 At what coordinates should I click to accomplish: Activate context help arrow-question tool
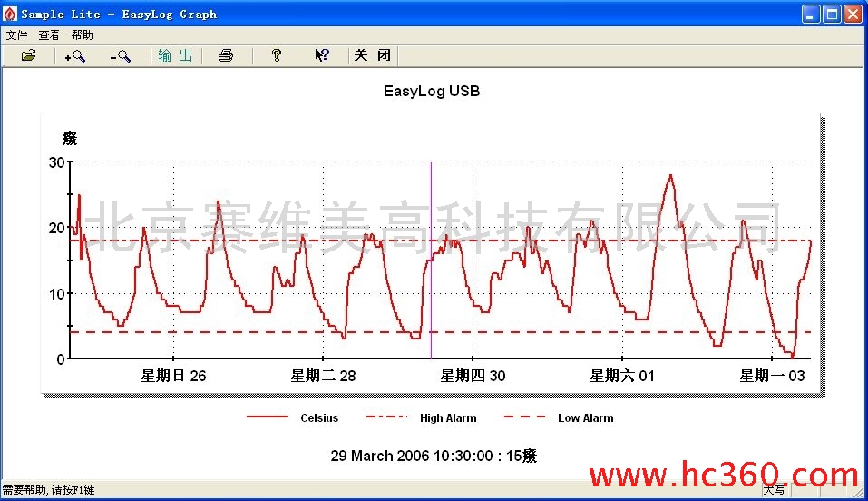322,55
